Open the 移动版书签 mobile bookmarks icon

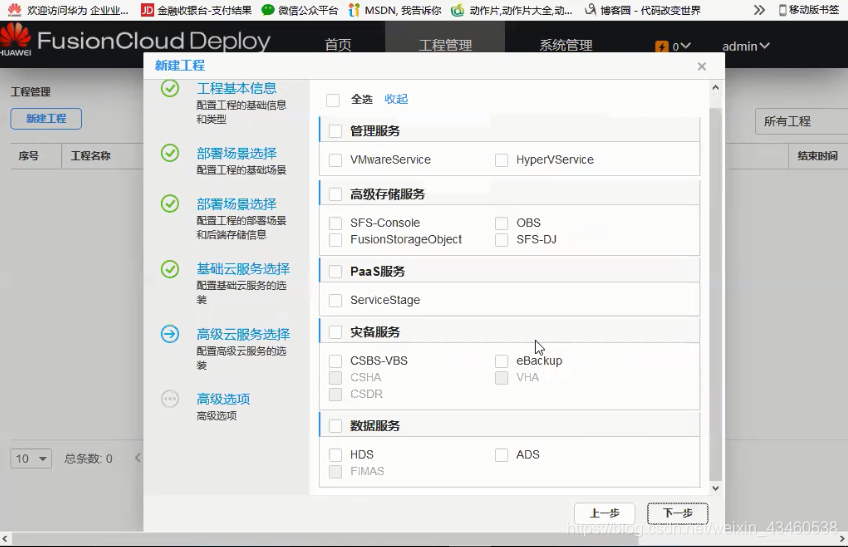click(782, 10)
